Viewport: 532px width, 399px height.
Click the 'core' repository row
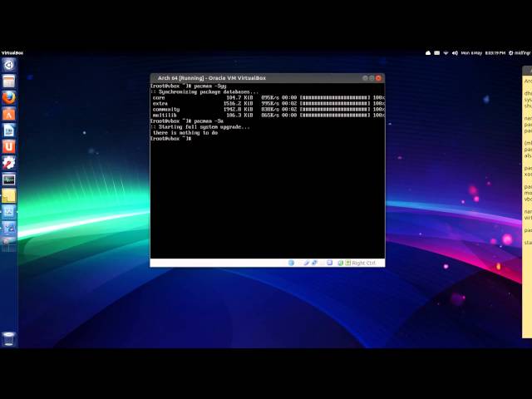[x=268, y=98]
